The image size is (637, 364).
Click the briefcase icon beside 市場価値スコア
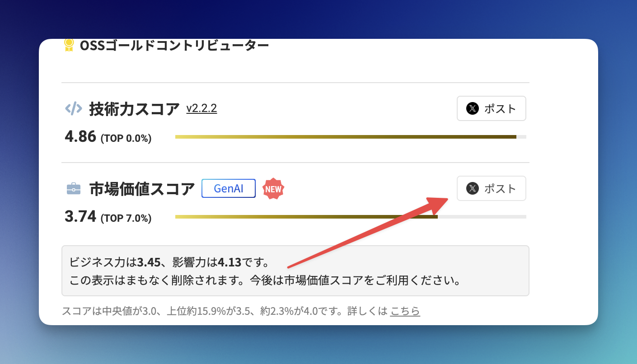coord(74,188)
